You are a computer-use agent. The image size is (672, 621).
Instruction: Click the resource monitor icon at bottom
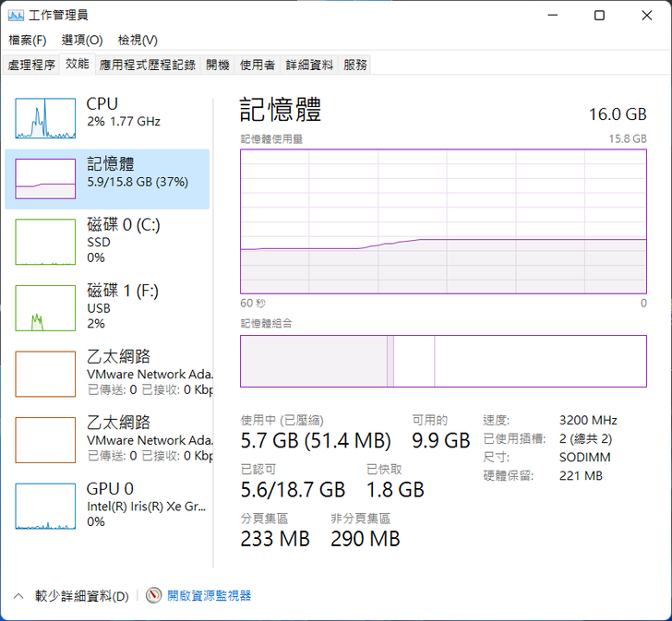(153, 596)
